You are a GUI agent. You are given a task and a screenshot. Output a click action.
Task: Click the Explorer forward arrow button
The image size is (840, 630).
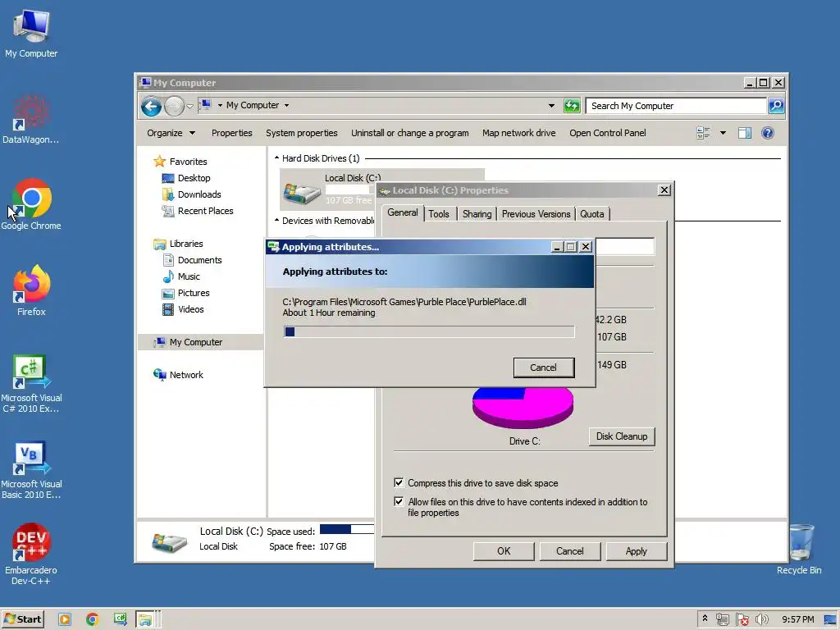click(174, 106)
